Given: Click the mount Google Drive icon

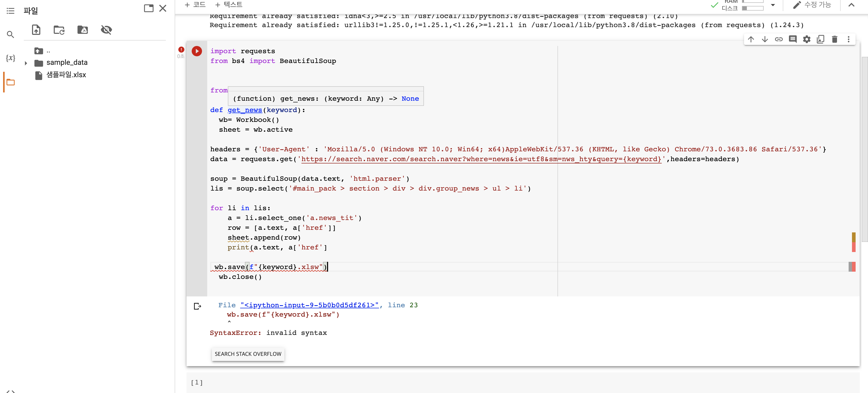Looking at the screenshot, I should pos(83,30).
